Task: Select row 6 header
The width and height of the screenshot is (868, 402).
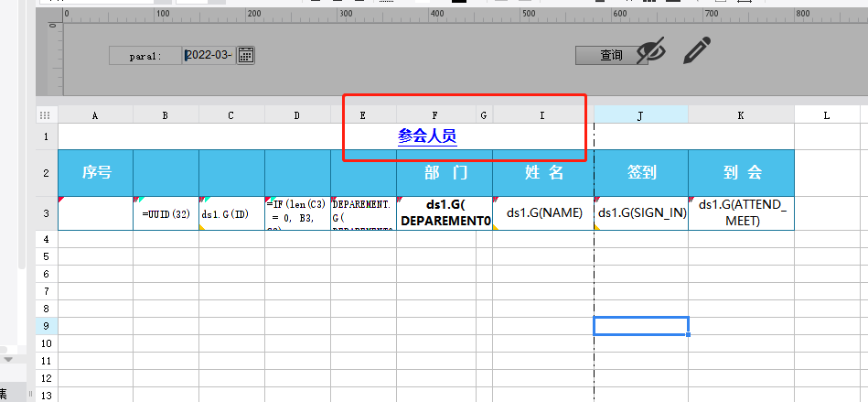Action: point(47,274)
